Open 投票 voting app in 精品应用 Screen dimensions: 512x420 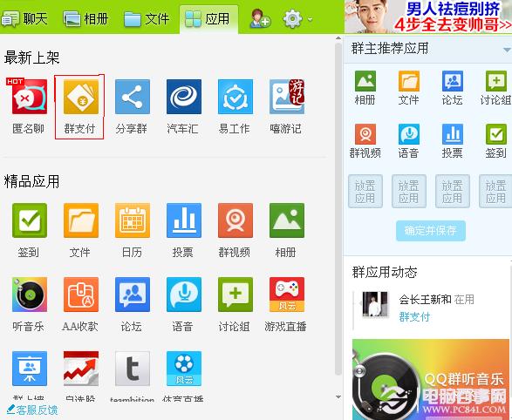coord(184,220)
